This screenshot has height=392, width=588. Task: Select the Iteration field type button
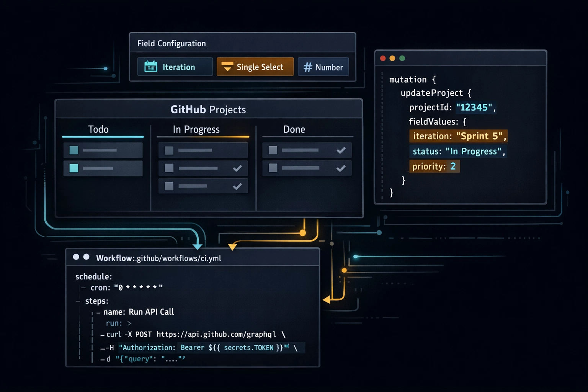[x=175, y=67]
